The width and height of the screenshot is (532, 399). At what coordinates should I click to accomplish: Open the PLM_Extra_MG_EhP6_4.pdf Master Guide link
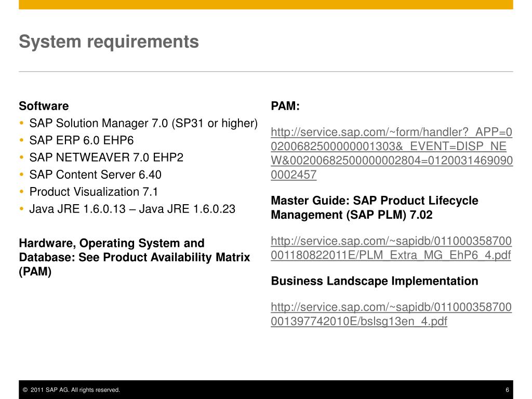tap(391, 248)
